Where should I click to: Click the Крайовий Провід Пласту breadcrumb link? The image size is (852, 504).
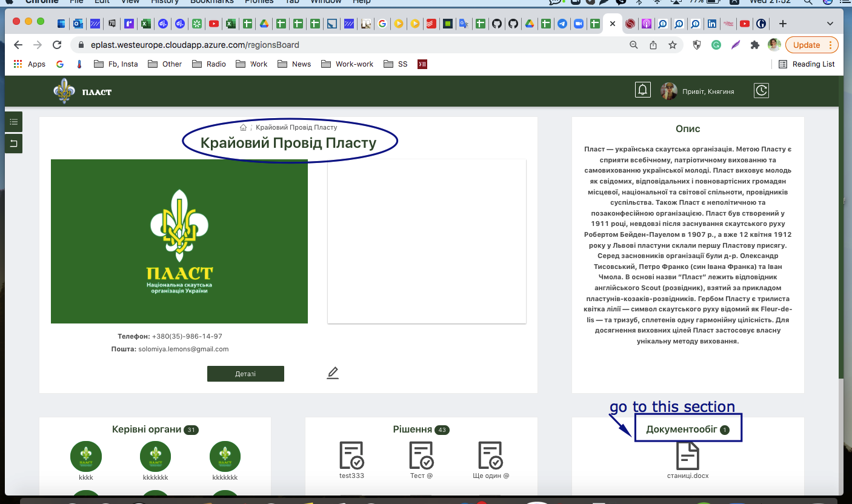pos(296,127)
